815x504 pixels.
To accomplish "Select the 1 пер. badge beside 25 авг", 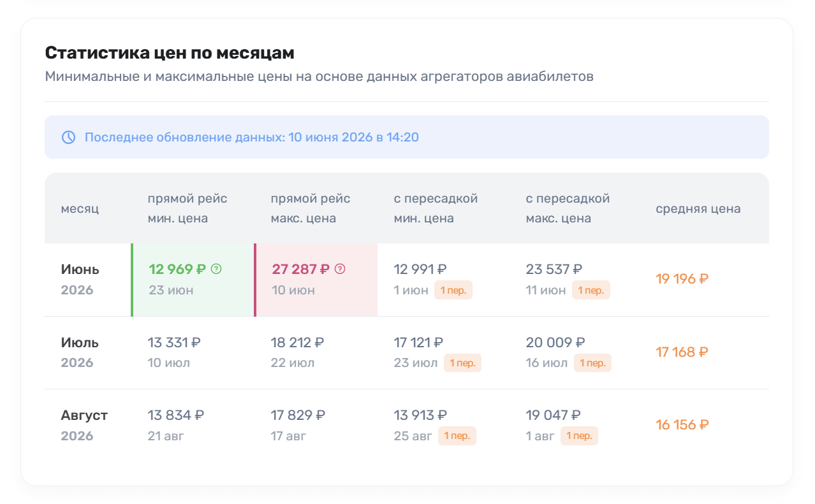I will pos(457,436).
